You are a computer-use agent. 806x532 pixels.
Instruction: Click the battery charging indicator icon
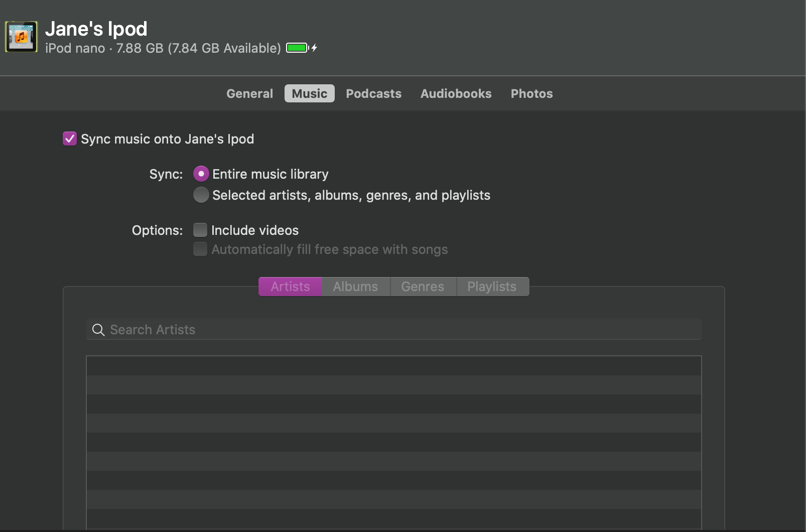tap(302, 48)
